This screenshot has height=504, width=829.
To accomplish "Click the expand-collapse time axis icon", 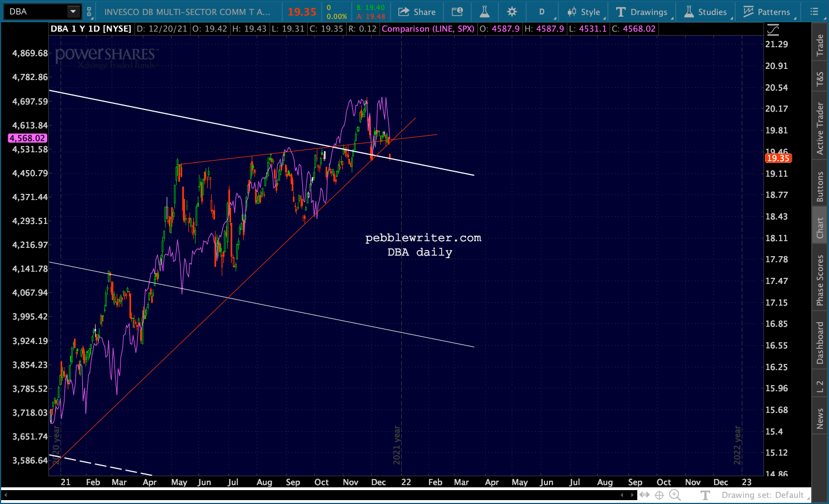I will 645,495.
